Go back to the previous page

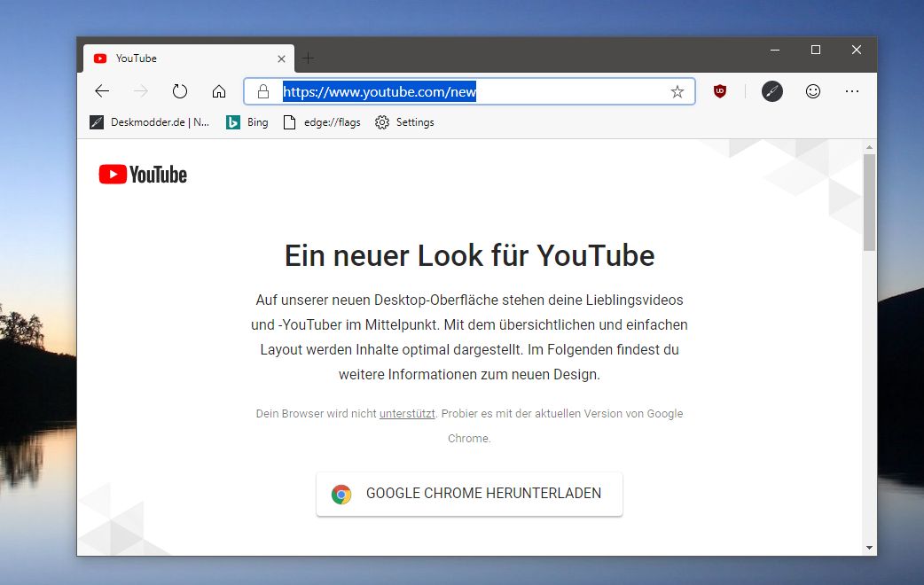(x=102, y=91)
